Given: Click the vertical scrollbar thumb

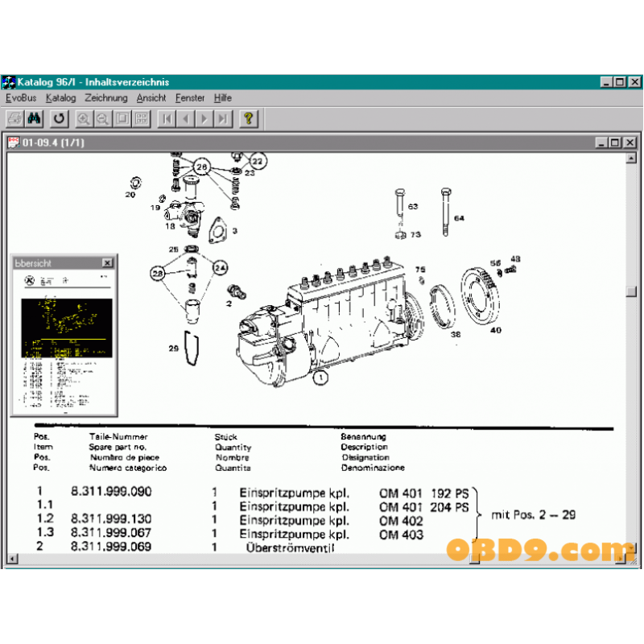Looking at the screenshot, I should 631,291.
